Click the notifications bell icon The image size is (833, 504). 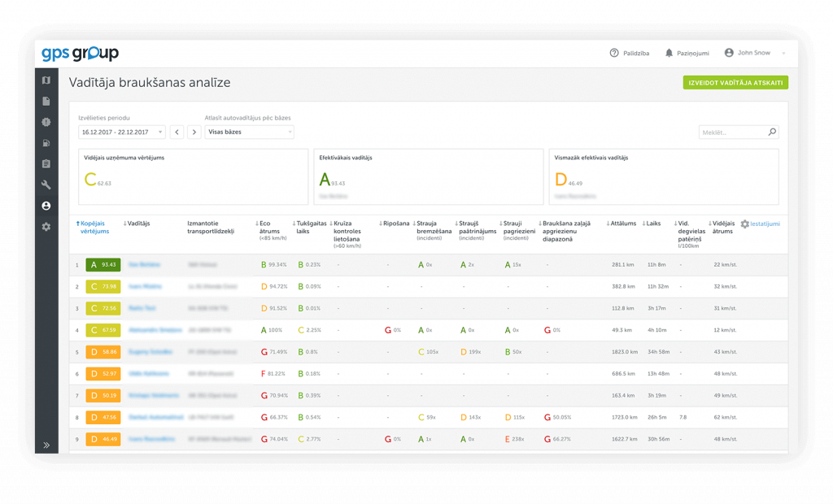click(669, 53)
